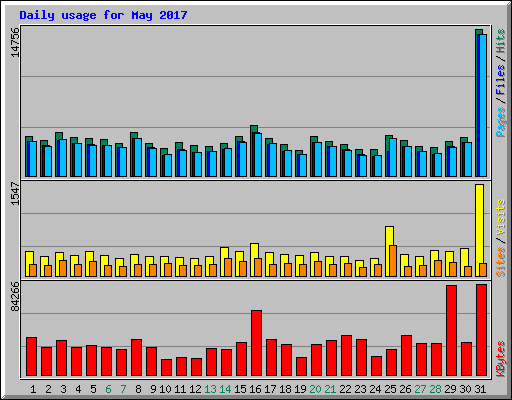Click the green day 27 axis label
The image size is (512, 400).
(420, 389)
